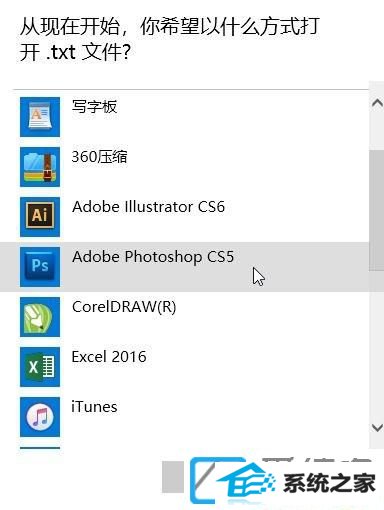The height and width of the screenshot is (510, 384).
Task: Select the iTunes text label
Action: (94, 407)
